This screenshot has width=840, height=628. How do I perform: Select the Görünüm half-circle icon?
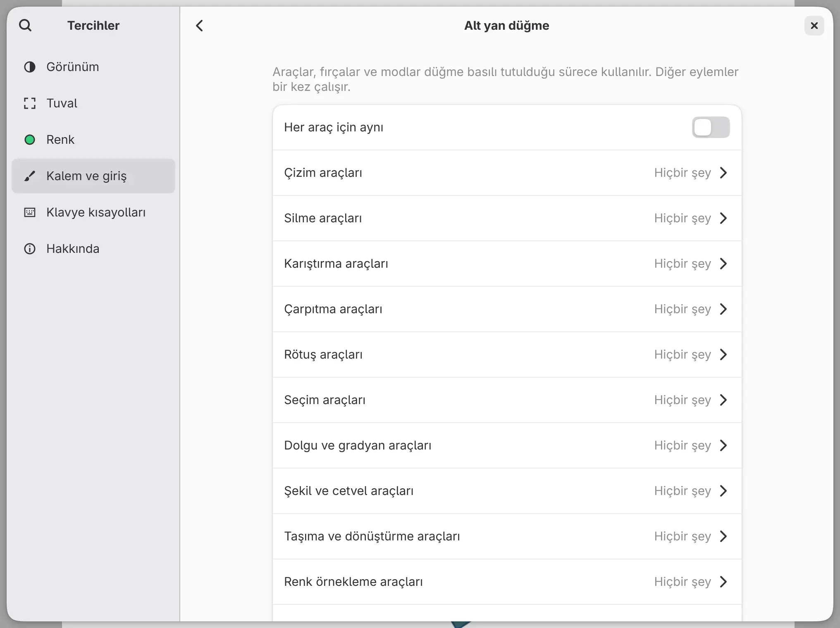point(30,67)
